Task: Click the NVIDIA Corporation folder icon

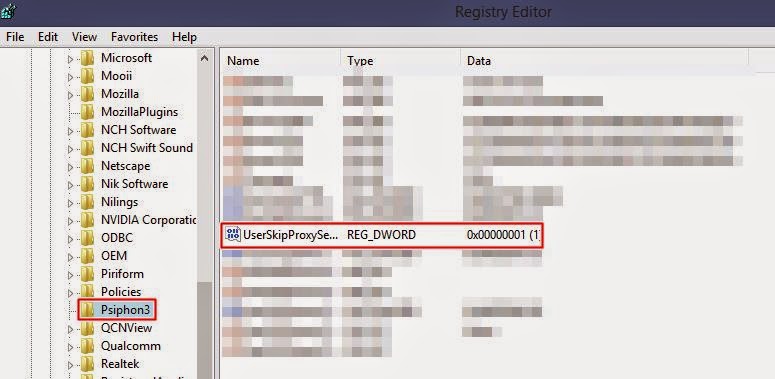Action: (87, 220)
